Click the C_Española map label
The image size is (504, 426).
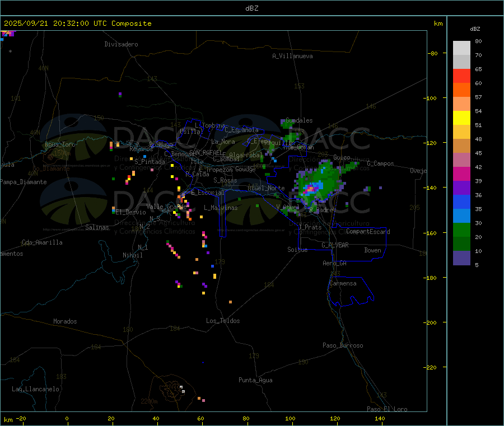point(241,130)
